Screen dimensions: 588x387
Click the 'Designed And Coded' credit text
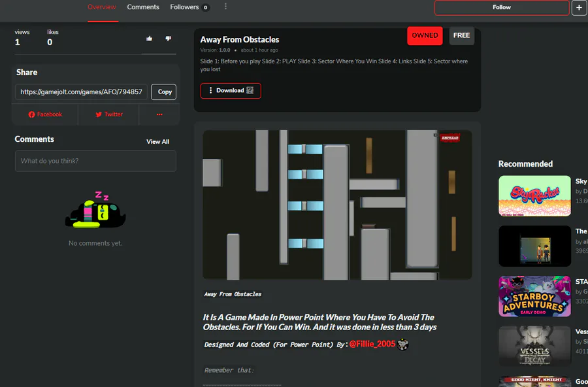point(276,345)
